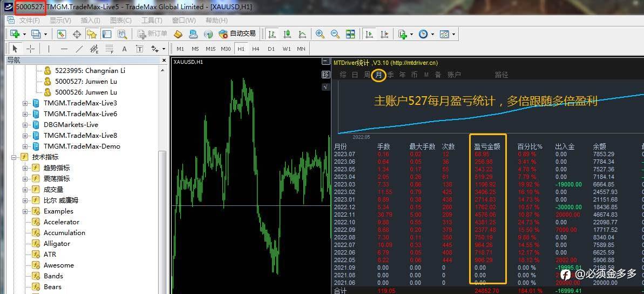Viewport: 644px width, 294px height.
Task: Switch to M30 timeframe
Action: (x=226, y=49)
